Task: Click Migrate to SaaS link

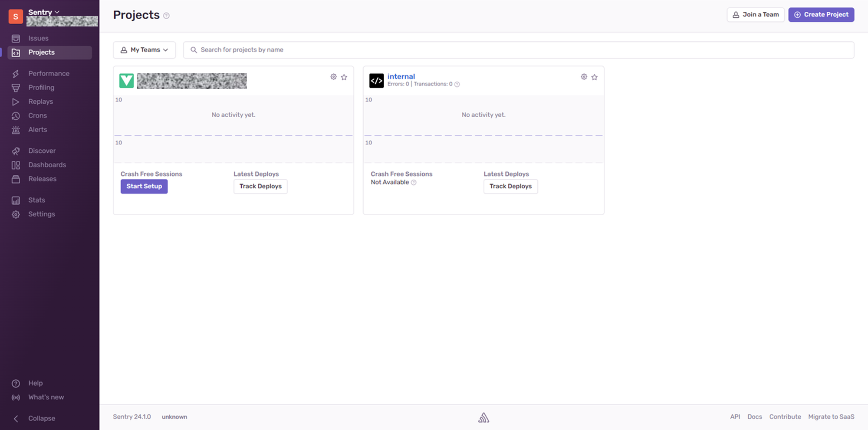Action: [x=831, y=417]
